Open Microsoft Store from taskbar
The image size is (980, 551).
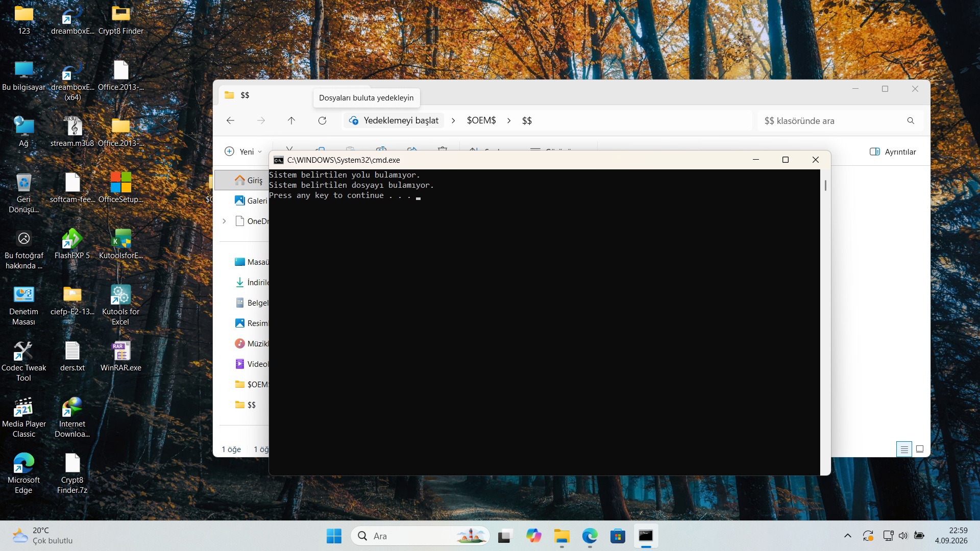tap(618, 536)
